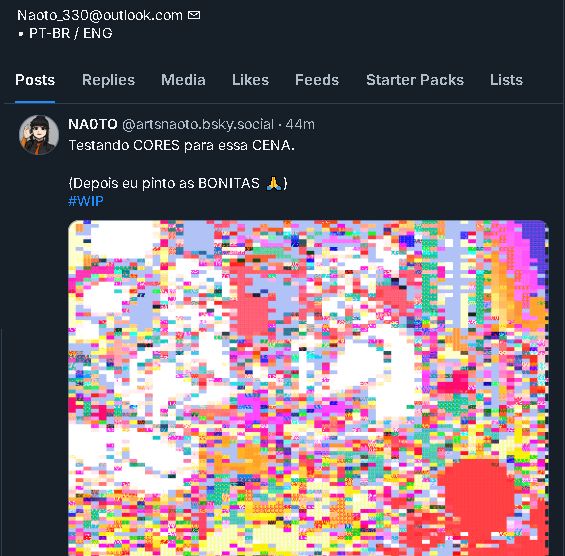Open the Starter Packs tab
This screenshot has height=556, width=565.
(415, 80)
